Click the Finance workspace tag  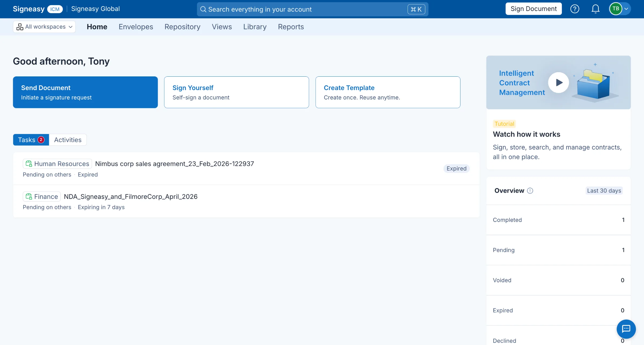(x=42, y=196)
